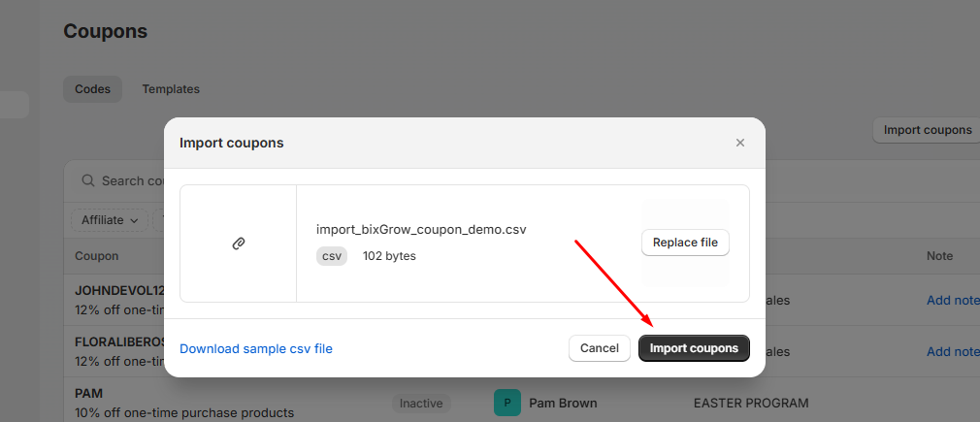Download the sample csv file
This screenshot has height=422, width=980.
pyautogui.click(x=256, y=348)
